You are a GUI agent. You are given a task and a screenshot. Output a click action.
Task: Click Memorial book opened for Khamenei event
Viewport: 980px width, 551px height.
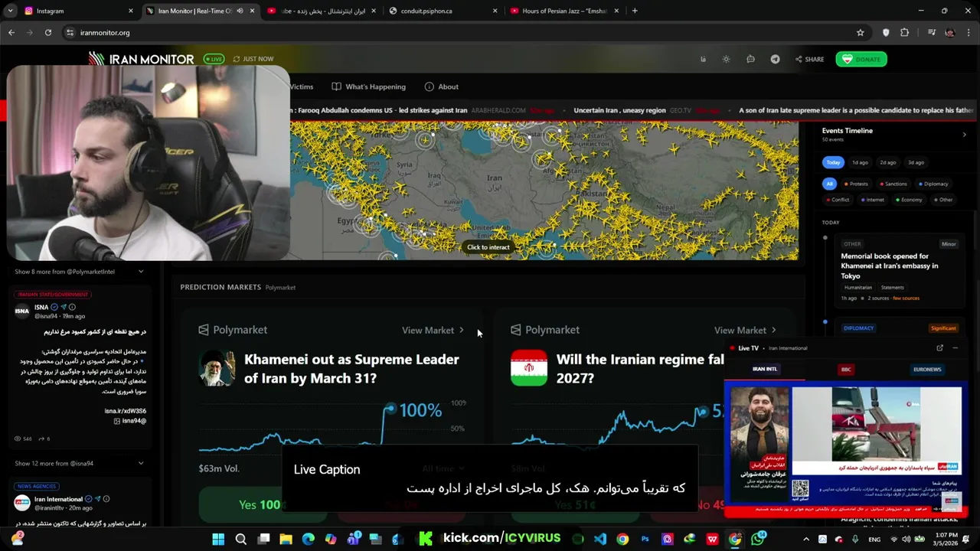[889, 266]
